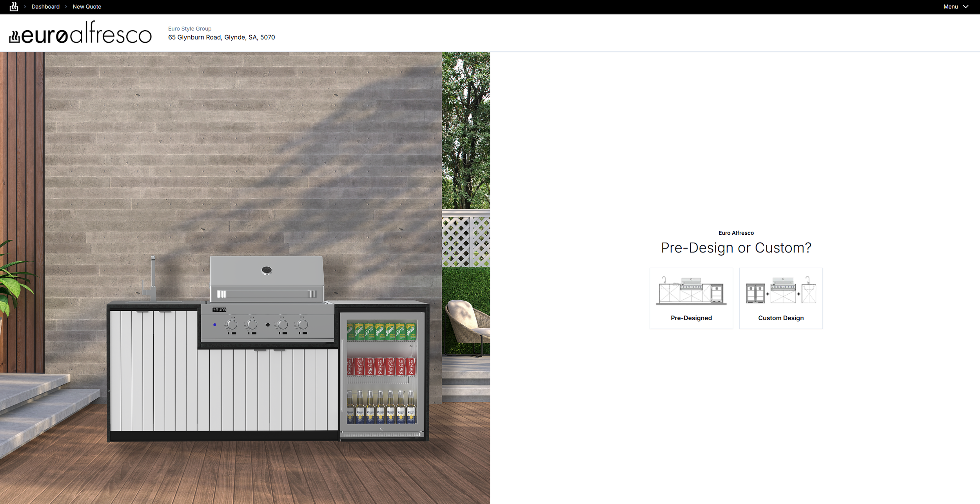Click the flame icon in euroalfresco logo
This screenshot has width=980, height=504.
15,37
